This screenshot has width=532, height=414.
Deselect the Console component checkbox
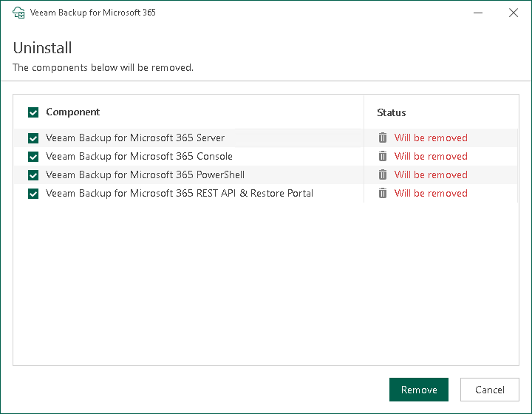[x=33, y=157]
